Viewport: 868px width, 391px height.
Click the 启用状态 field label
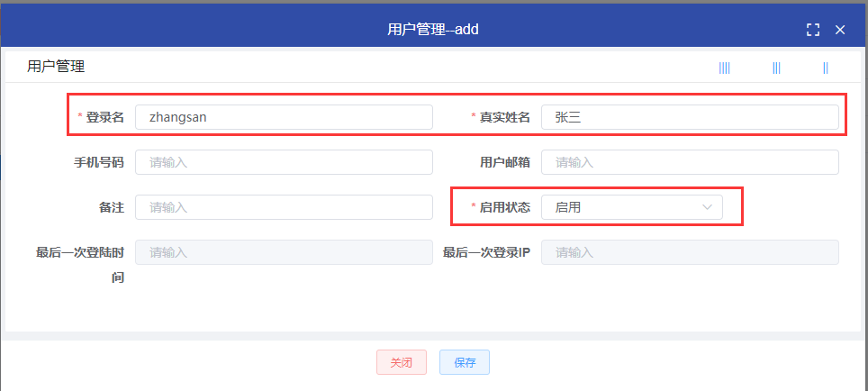[x=504, y=207]
